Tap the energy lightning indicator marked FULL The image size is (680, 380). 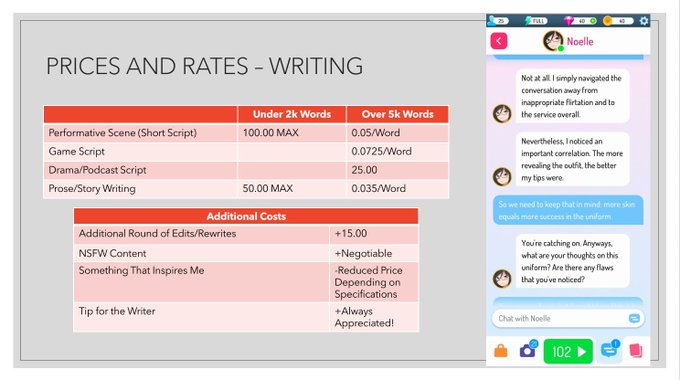pyautogui.click(x=536, y=21)
